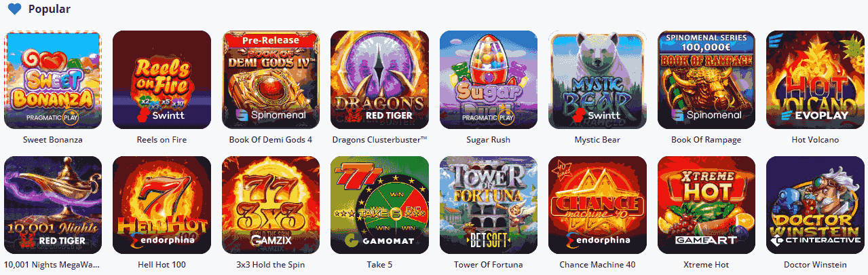Screen dimensions: 868x275
Task: Click the Sweet Bonanza title text link
Action: click(x=53, y=140)
